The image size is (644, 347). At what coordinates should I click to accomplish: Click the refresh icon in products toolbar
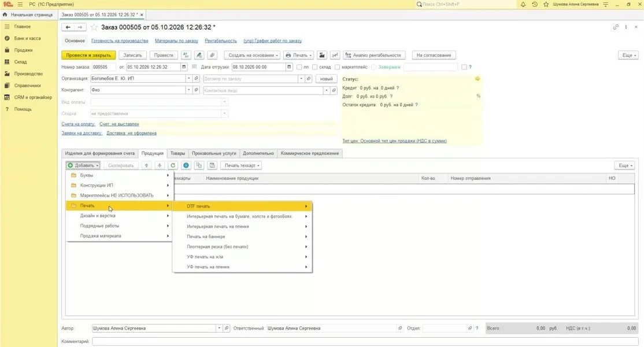pyautogui.click(x=173, y=165)
